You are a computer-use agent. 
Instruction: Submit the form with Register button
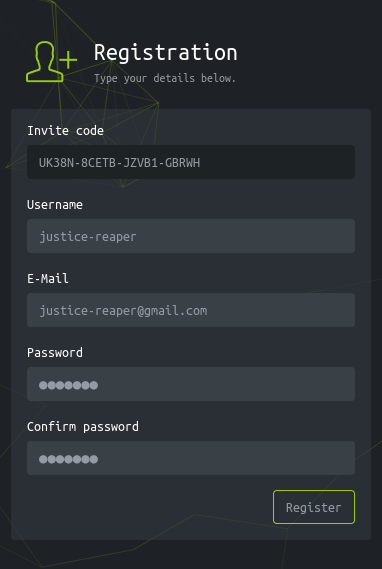tap(314, 507)
